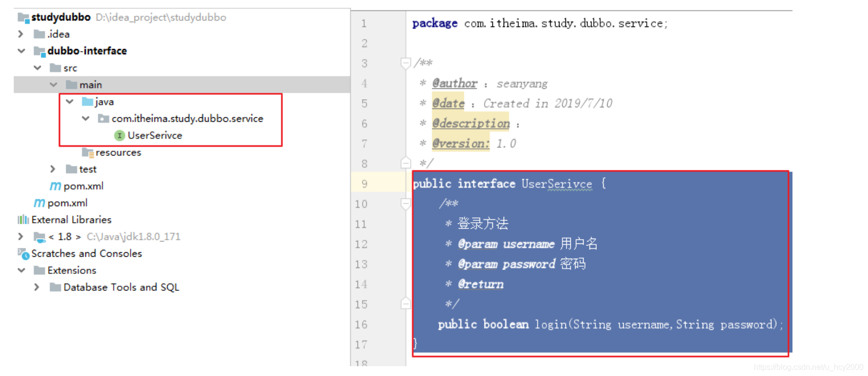Image resolution: width=868 pixels, height=376 pixels.
Task: Click the Database Tools and SQL folder icon
Action: click(x=55, y=287)
